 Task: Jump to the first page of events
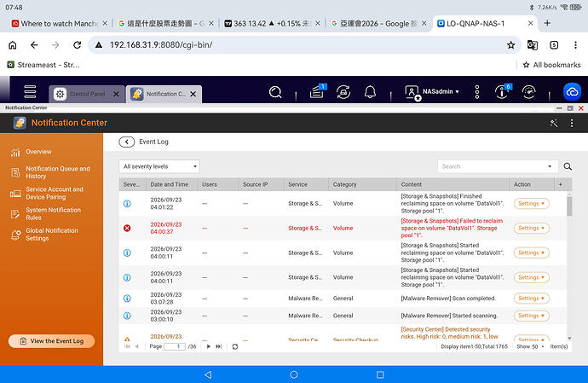(x=127, y=346)
